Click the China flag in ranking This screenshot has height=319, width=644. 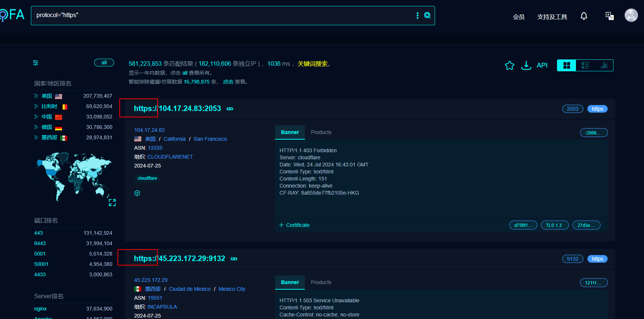tap(59, 117)
